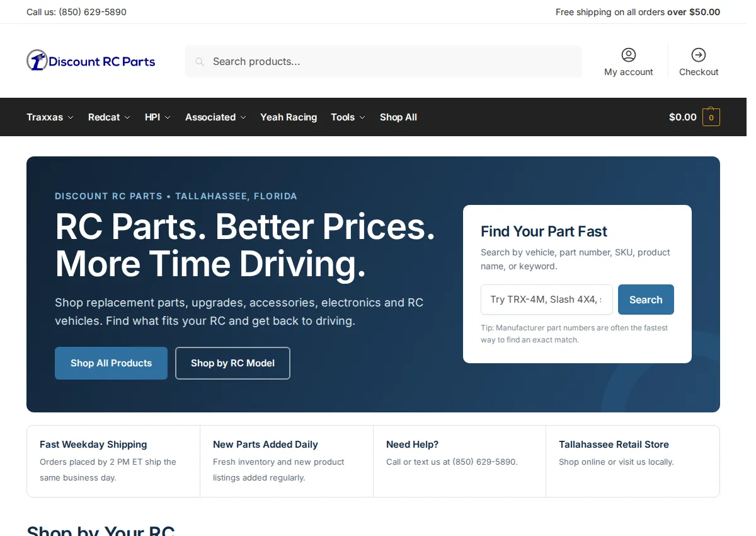Select Shop All in navigation
756x536 pixels.
pyautogui.click(x=398, y=117)
